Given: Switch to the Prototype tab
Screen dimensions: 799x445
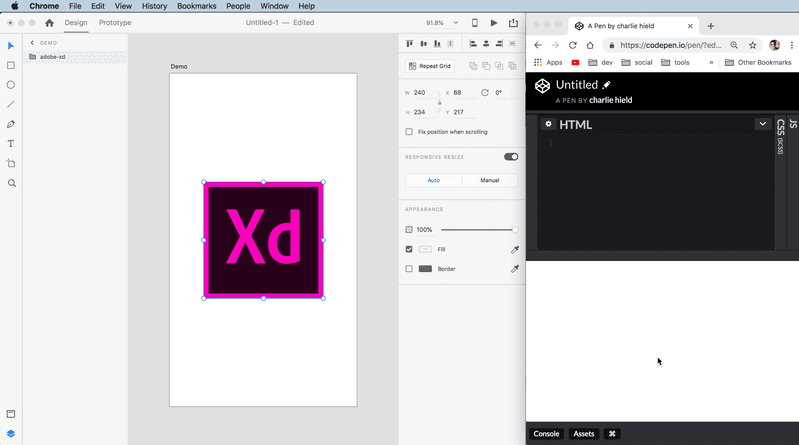Looking at the screenshot, I should coord(115,22).
